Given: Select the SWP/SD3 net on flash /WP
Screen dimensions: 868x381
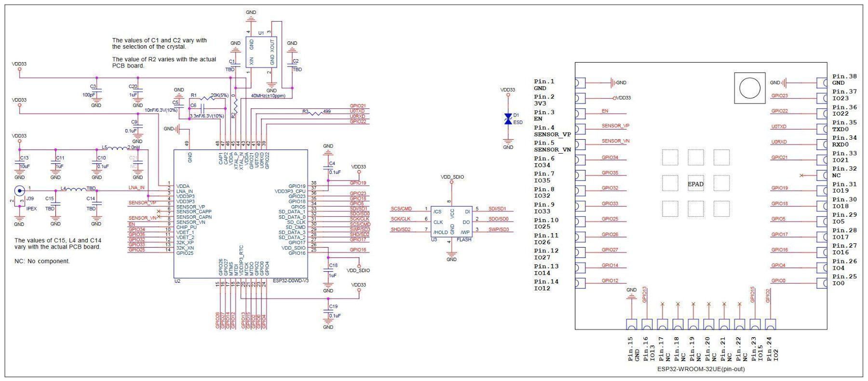Looking at the screenshot, I should [499, 229].
